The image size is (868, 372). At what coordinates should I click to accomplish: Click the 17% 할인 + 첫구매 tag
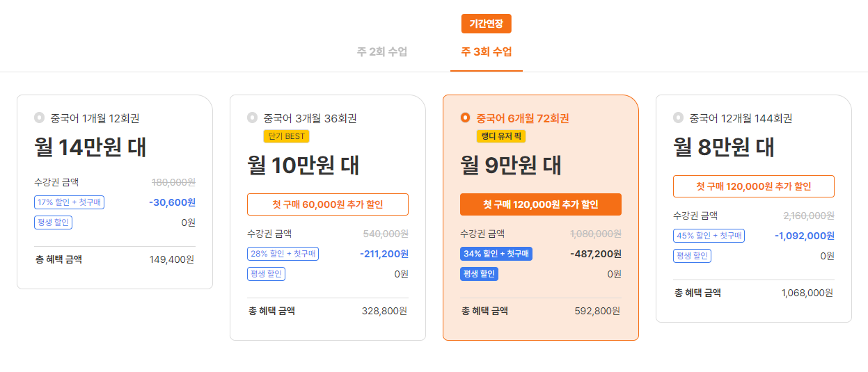pyautogui.click(x=69, y=202)
